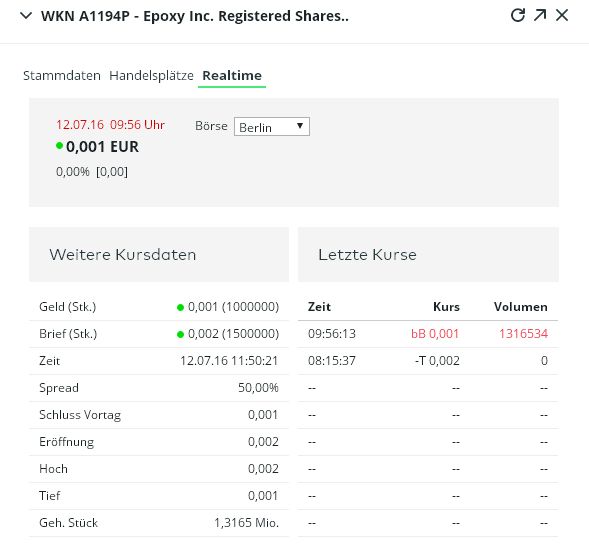Click the dropdown arrow of the Berlin selector

[x=300, y=125]
